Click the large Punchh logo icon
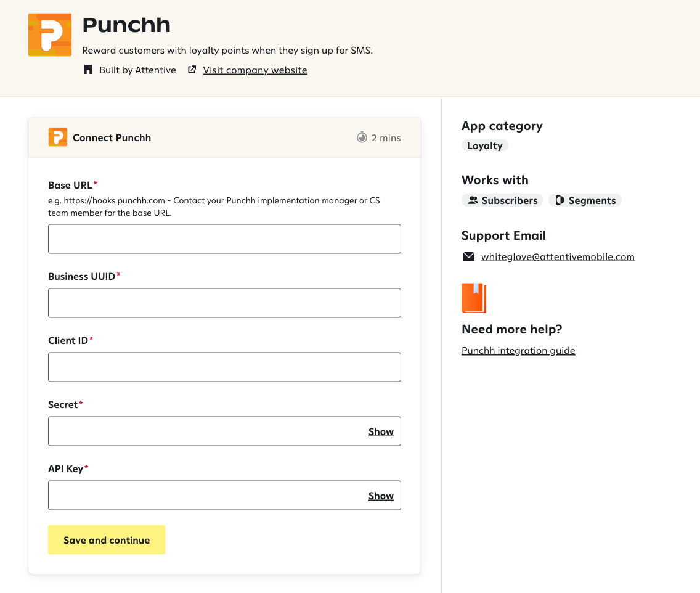This screenshot has width=700, height=593. pos(50,35)
